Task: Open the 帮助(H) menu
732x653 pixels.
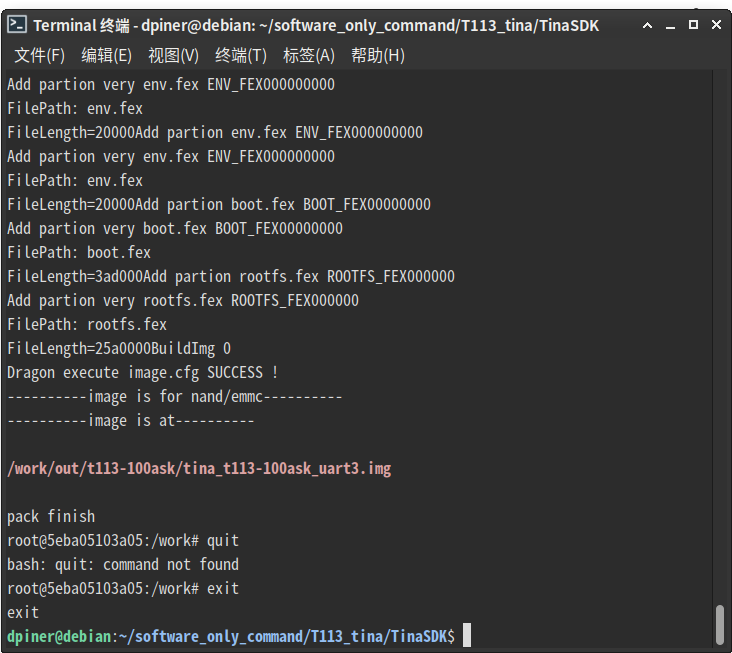Action: [378, 56]
